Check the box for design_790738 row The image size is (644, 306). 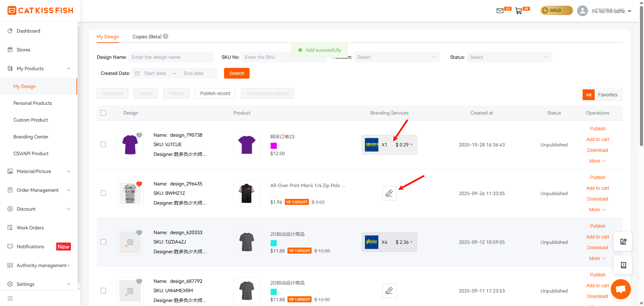[x=103, y=144]
